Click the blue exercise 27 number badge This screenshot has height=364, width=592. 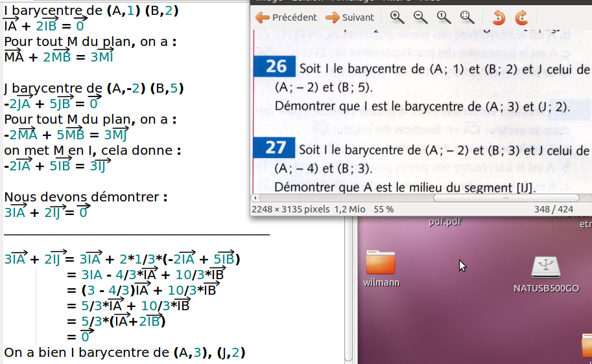click(276, 148)
